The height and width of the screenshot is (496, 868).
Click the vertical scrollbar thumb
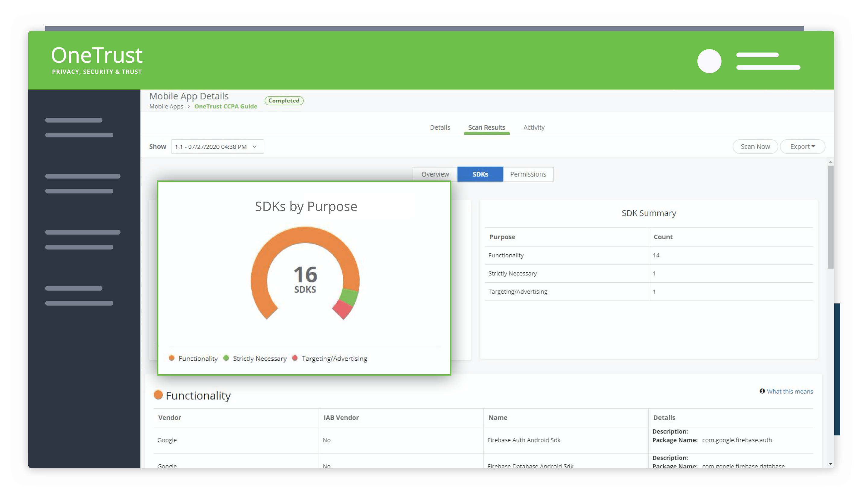click(x=831, y=217)
